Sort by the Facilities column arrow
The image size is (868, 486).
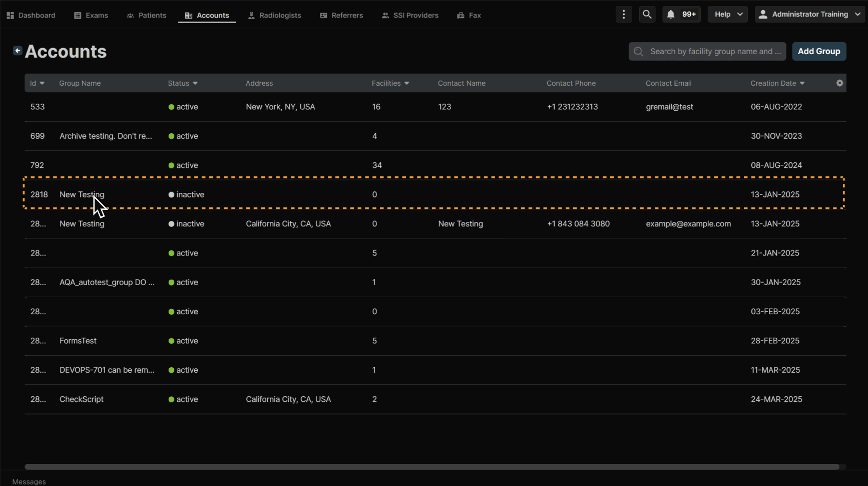coord(406,83)
